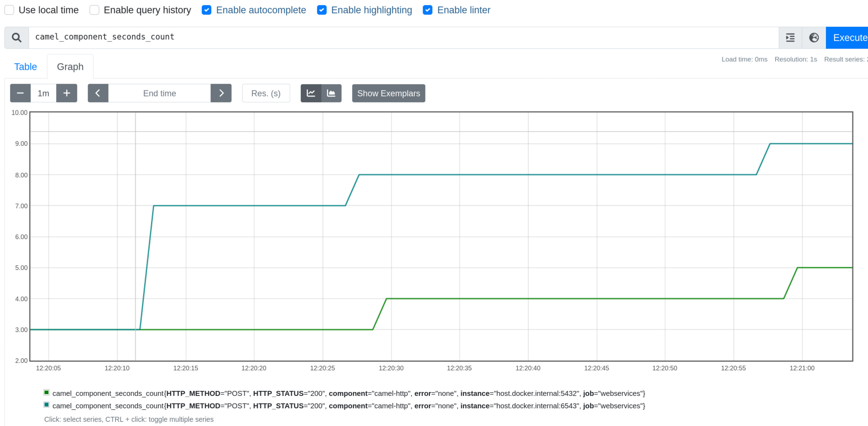Select the line graph display icon
The width and height of the screenshot is (868, 426).
point(311,93)
